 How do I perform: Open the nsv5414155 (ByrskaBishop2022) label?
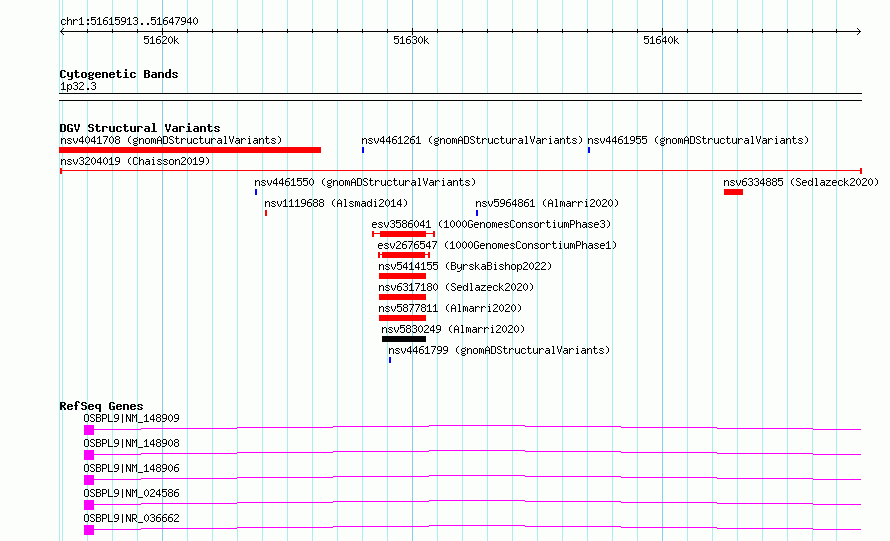(465, 266)
